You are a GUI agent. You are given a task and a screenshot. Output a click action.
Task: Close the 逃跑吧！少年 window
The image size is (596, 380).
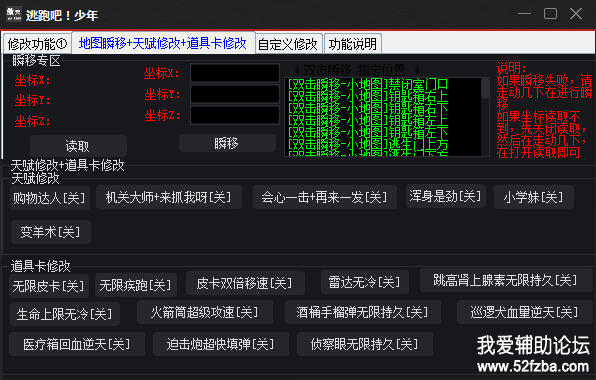coord(576,14)
